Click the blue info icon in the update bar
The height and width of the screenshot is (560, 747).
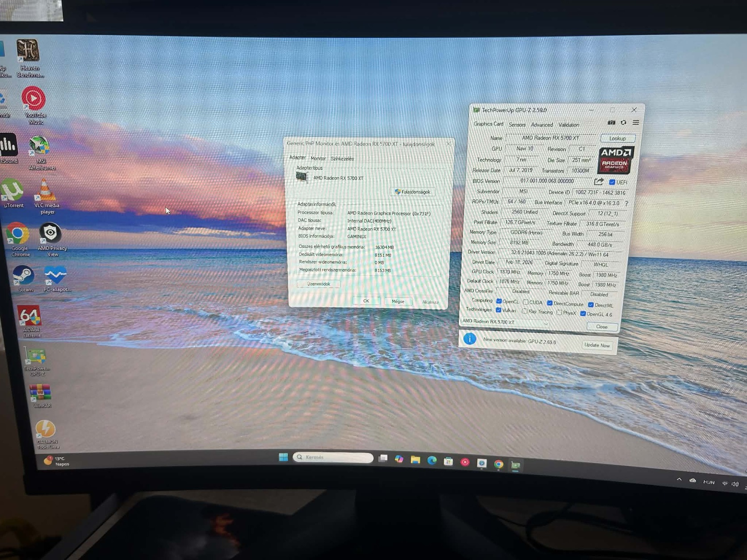point(470,339)
